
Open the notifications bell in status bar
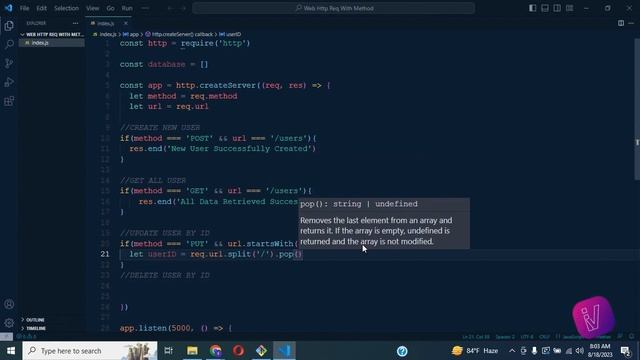coord(631,337)
